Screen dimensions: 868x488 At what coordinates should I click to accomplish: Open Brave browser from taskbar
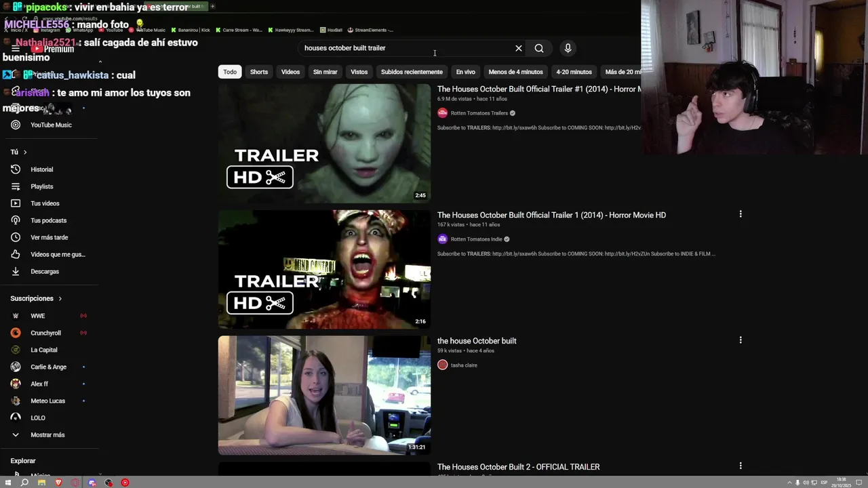[58, 483]
